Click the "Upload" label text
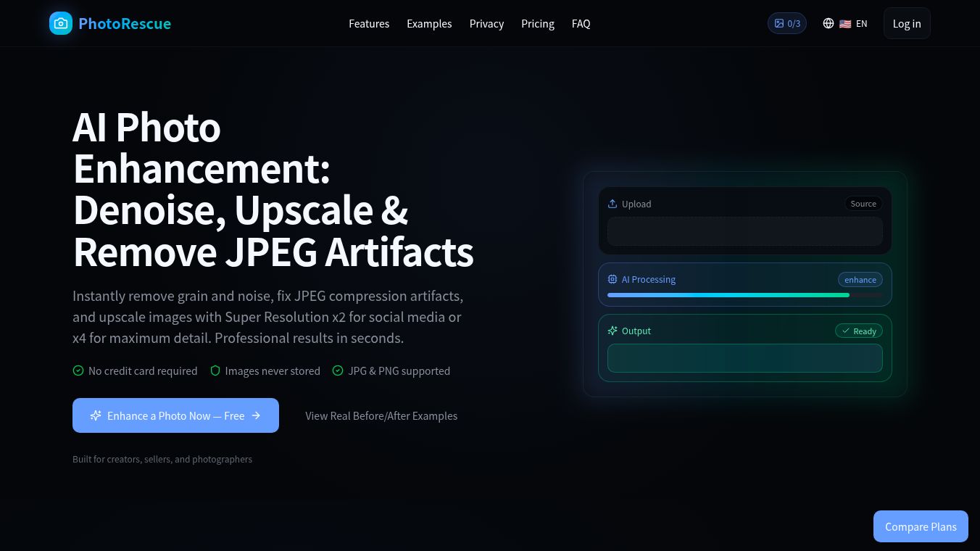 tap(636, 204)
